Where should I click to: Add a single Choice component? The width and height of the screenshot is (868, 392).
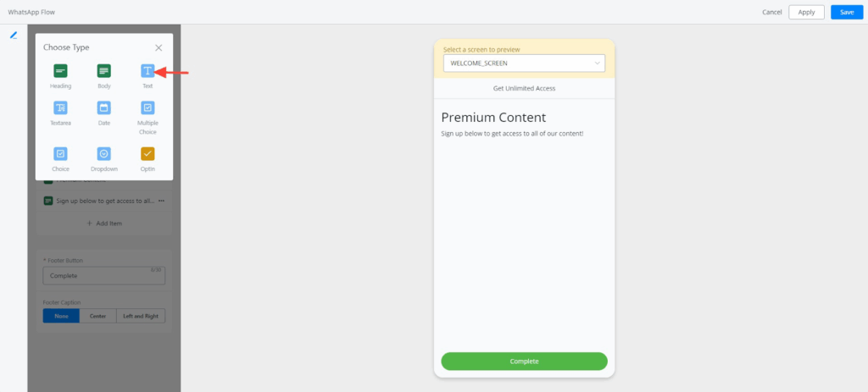60,154
